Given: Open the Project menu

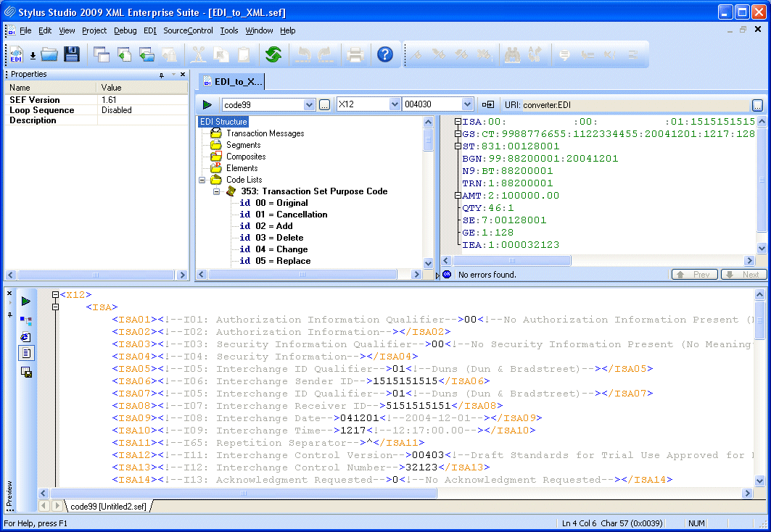Looking at the screenshot, I should point(94,30).
